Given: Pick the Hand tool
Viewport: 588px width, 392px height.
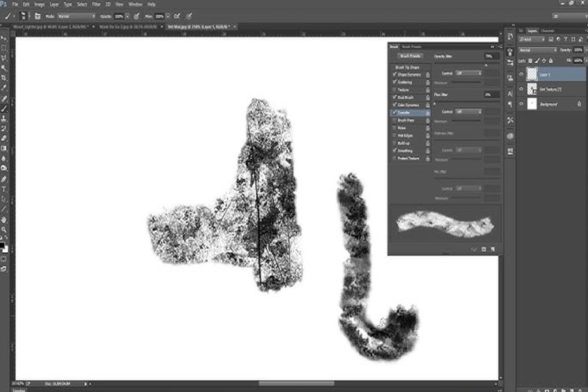Looking at the screenshot, I should [x=4, y=220].
